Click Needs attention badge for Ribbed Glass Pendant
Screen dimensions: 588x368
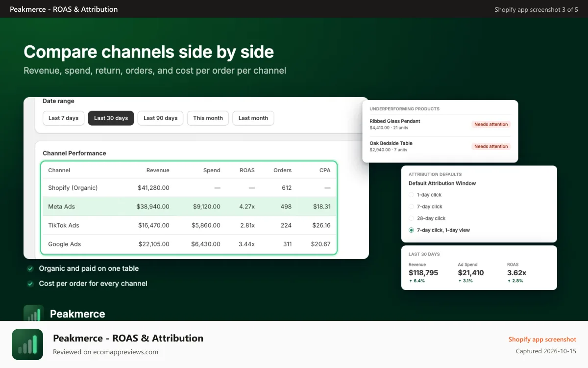(x=491, y=124)
